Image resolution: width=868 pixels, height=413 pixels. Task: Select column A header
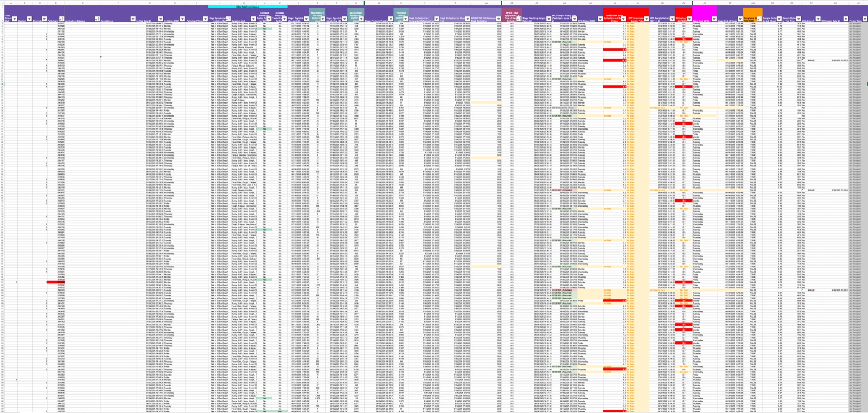point(10,3)
